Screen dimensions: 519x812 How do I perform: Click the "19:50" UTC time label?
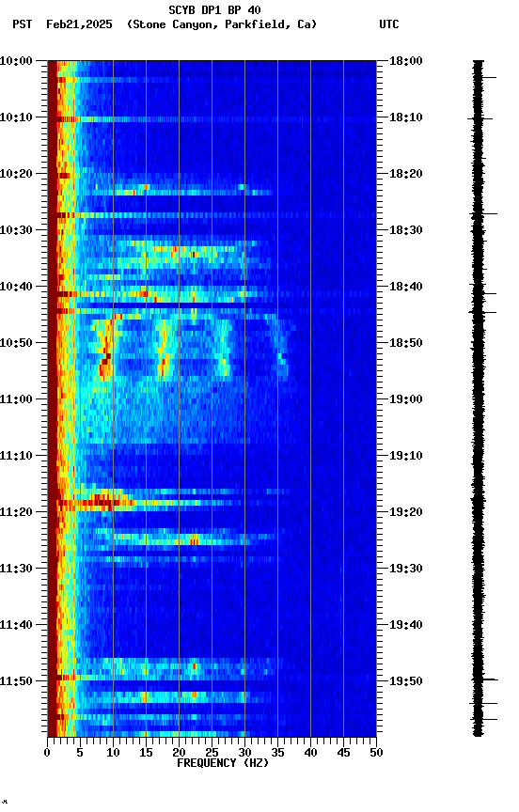[x=405, y=681]
